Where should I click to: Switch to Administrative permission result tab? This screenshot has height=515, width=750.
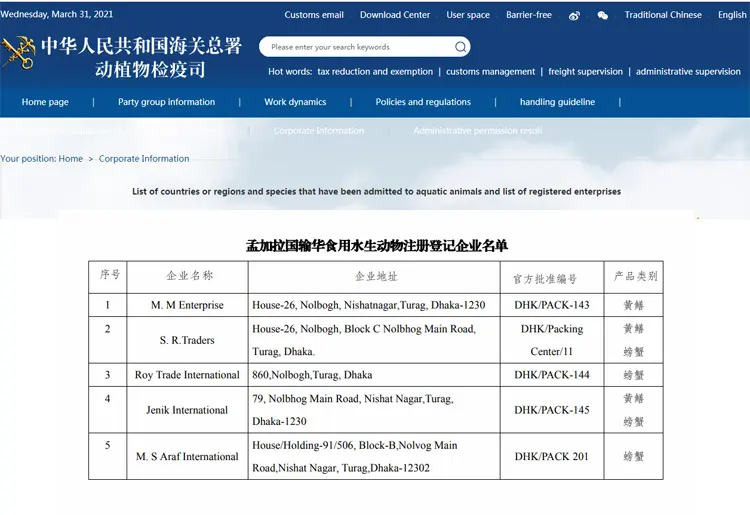(478, 131)
